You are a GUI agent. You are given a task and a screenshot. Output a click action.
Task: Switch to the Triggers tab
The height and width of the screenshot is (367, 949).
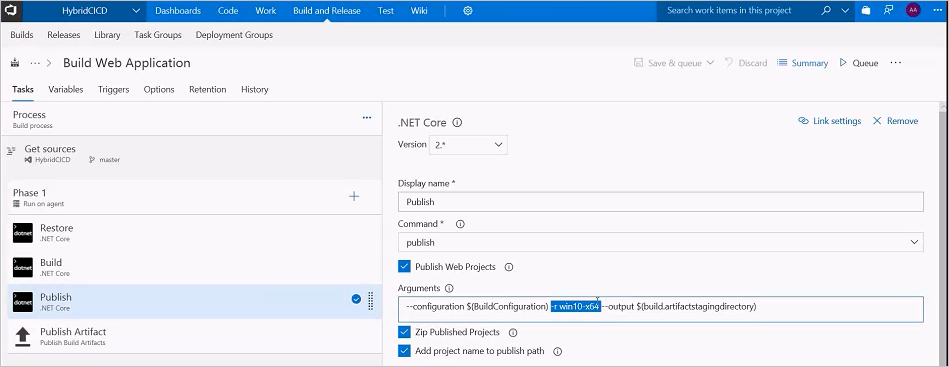114,90
